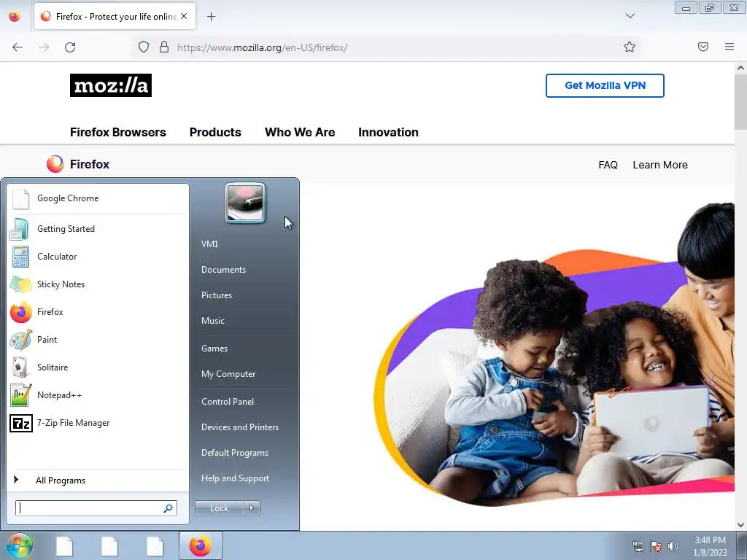Open Firefox application hamburger menu

click(x=729, y=47)
